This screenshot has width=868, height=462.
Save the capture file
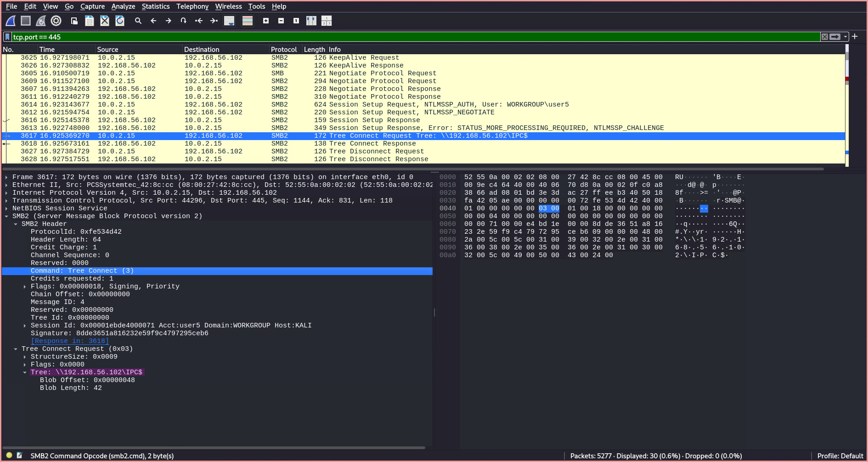90,21
